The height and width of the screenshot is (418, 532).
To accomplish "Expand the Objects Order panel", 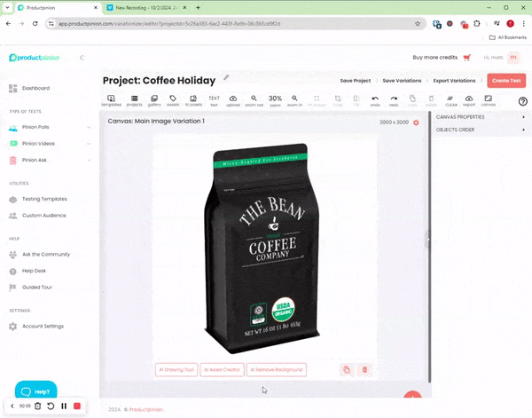I will pos(479,130).
